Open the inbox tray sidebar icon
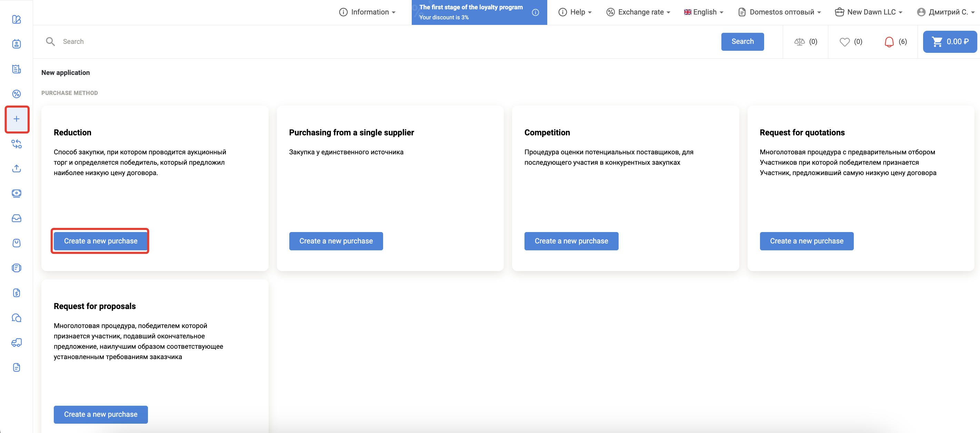Screen dimensions: 980x433 click(x=16, y=218)
